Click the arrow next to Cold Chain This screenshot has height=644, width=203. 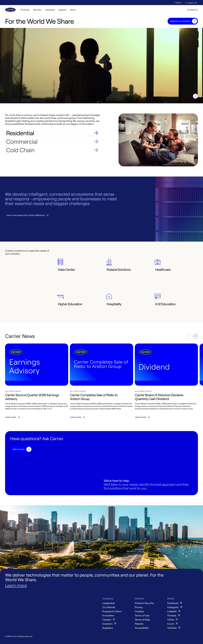coord(96,150)
